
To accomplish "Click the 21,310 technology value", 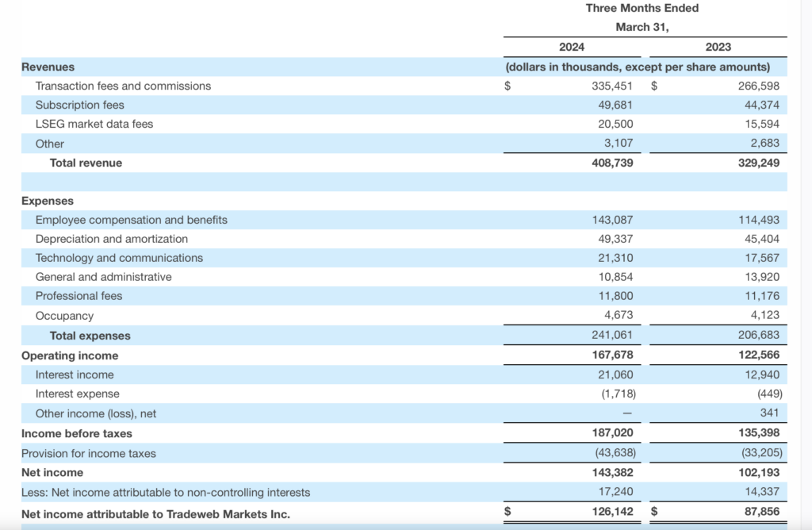I will point(615,258).
